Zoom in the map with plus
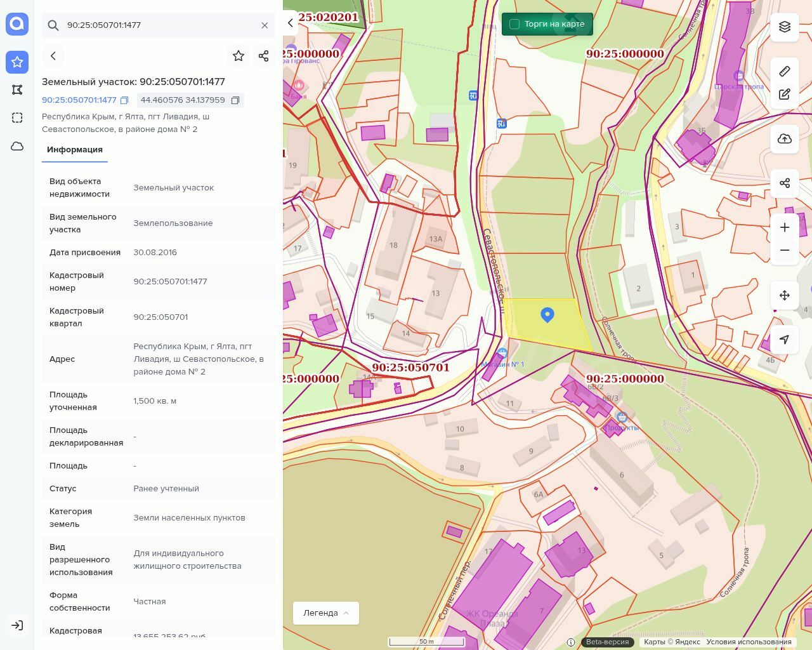The height and width of the screenshot is (650, 812). click(x=785, y=227)
